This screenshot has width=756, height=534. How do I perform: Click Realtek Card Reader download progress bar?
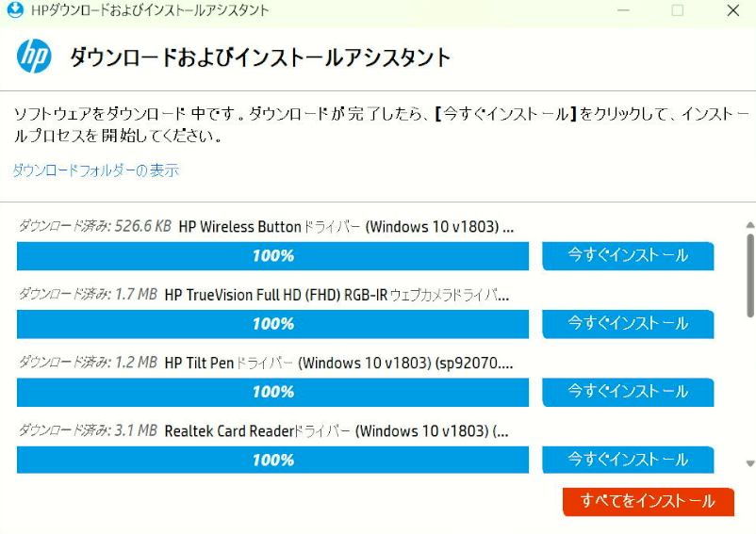272,460
